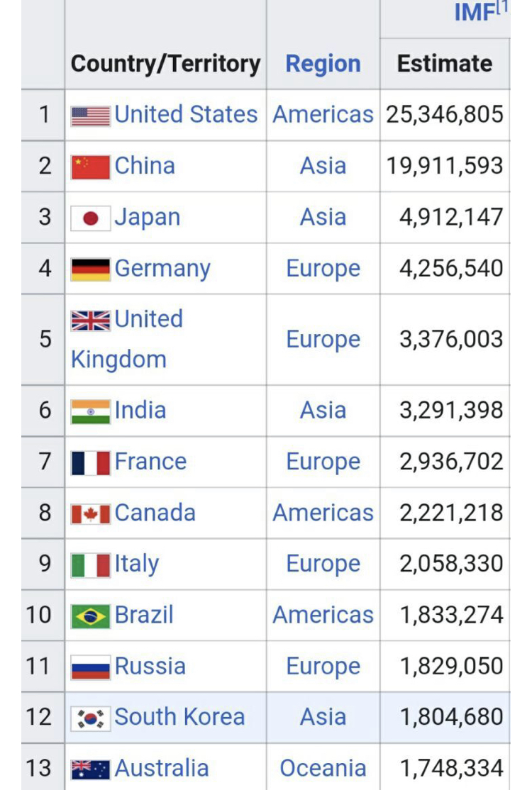Open the Region column header link

[x=323, y=64]
